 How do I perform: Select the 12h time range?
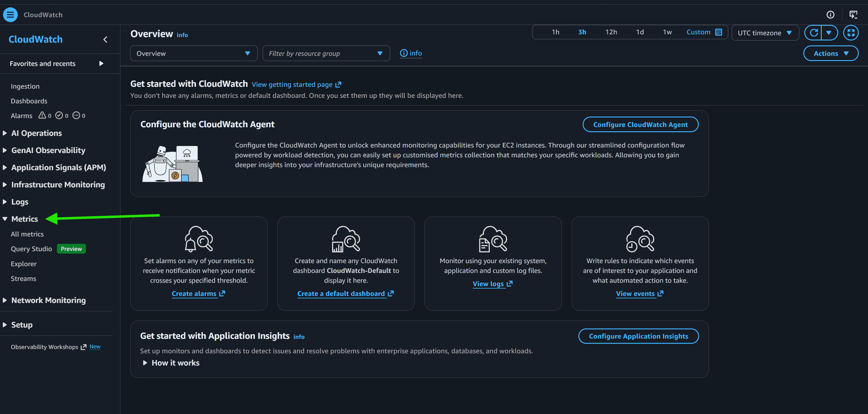(x=611, y=32)
